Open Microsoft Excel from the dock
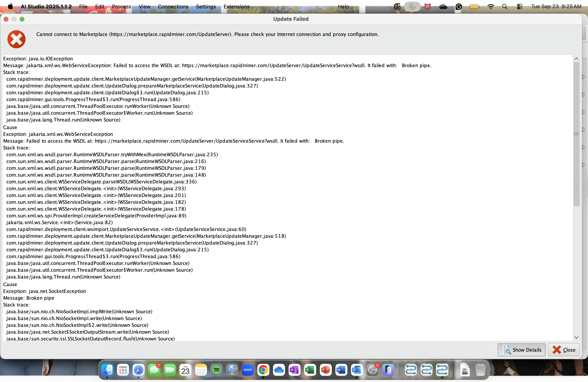The image size is (588, 382). (x=310, y=370)
